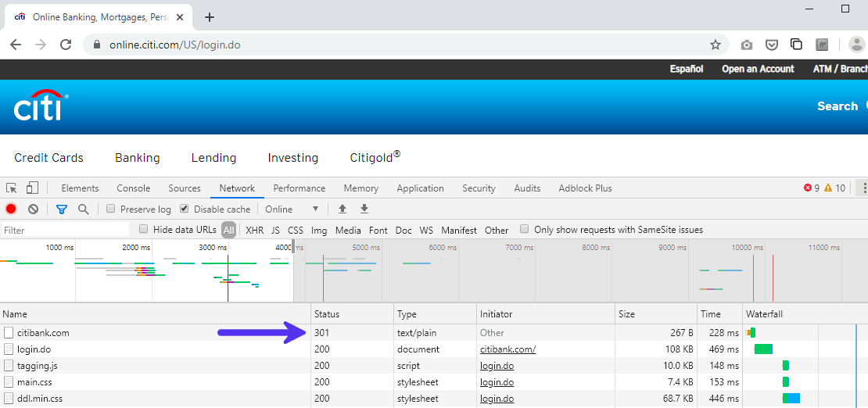Viewport: 868px width, 408px height.
Task: Click the import HAR upload arrow
Action: (342, 209)
